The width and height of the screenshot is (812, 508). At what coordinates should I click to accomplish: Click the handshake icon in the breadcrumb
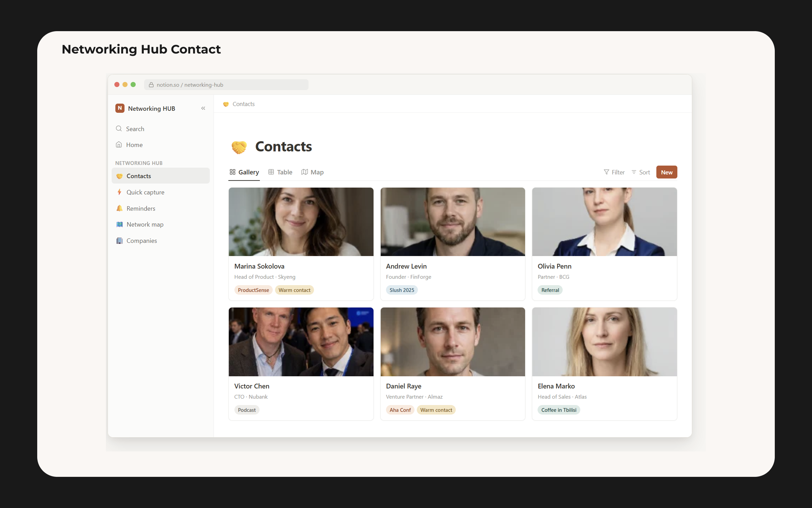pyautogui.click(x=226, y=104)
